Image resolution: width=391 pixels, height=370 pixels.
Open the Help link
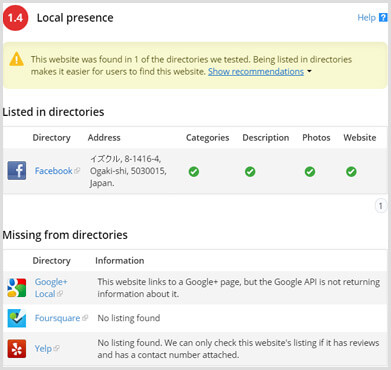click(x=366, y=18)
